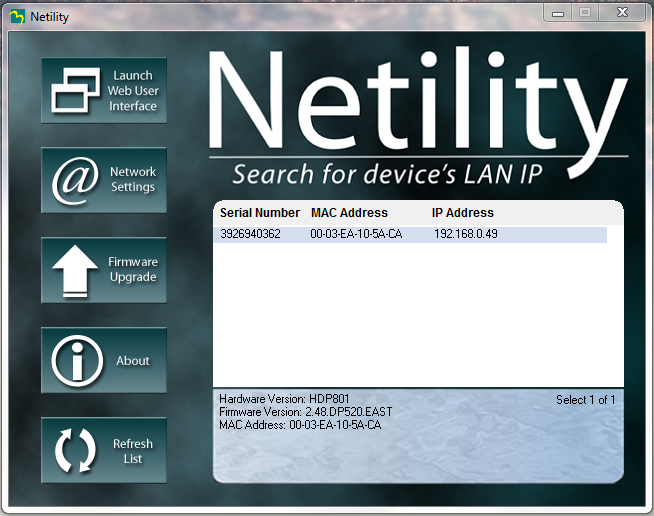Select serial number 3926940362 in the list
This screenshot has width=654, height=516.
250,234
